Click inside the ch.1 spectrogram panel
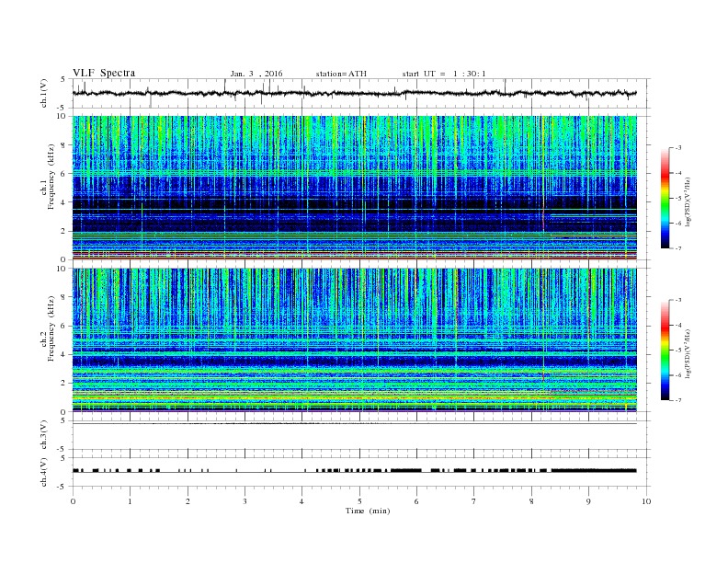 [x=355, y=188]
